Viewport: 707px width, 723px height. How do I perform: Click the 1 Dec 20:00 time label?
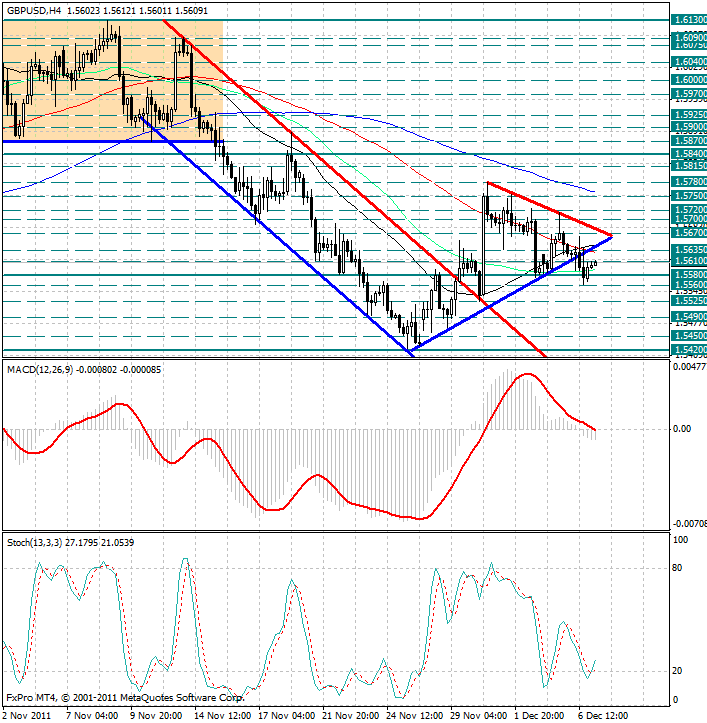coord(540,716)
